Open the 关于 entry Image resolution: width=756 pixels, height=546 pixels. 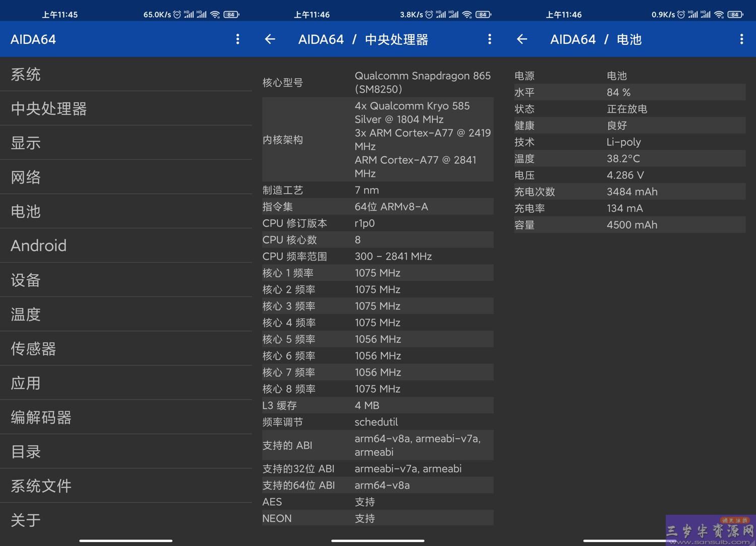[x=126, y=520]
